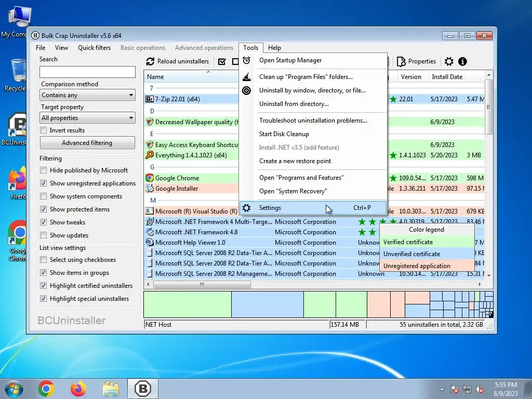
Task: Click the alarm clock icon beside Open Startup Manager
Action: coord(247,60)
